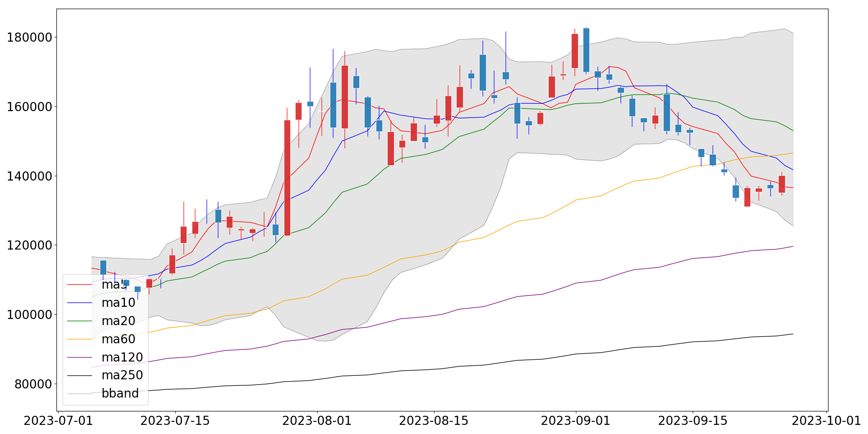Click the bband legend label
The width and height of the screenshot is (868, 434).
pyautogui.click(x=120, y=394)
